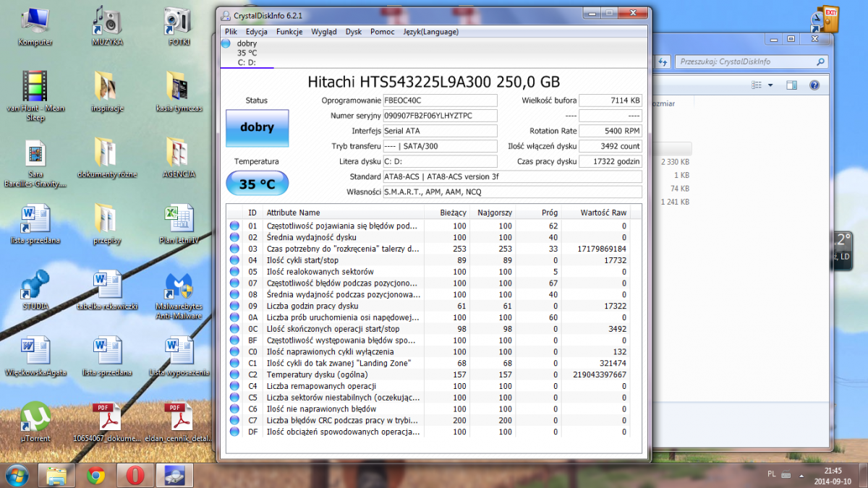Launch Opera browser from the taskbar
Viewport: 868px width, 488px height.
pos(135,475)
